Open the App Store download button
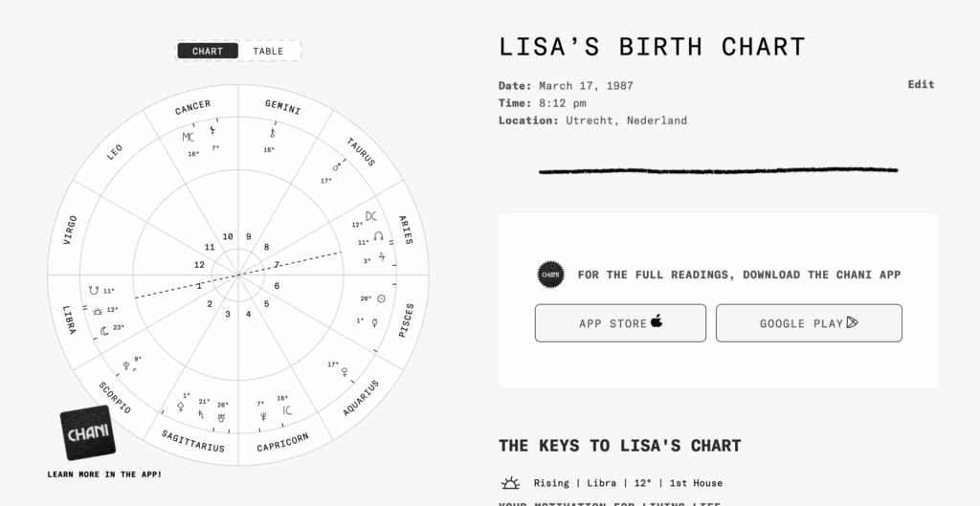 coord(620,323)
